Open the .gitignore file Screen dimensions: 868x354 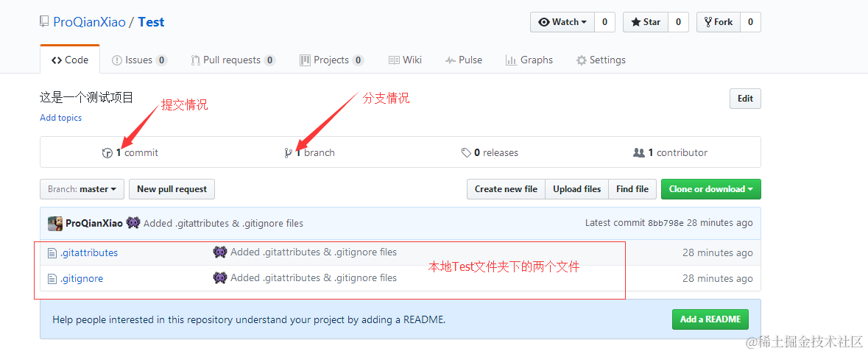point(82,279)
